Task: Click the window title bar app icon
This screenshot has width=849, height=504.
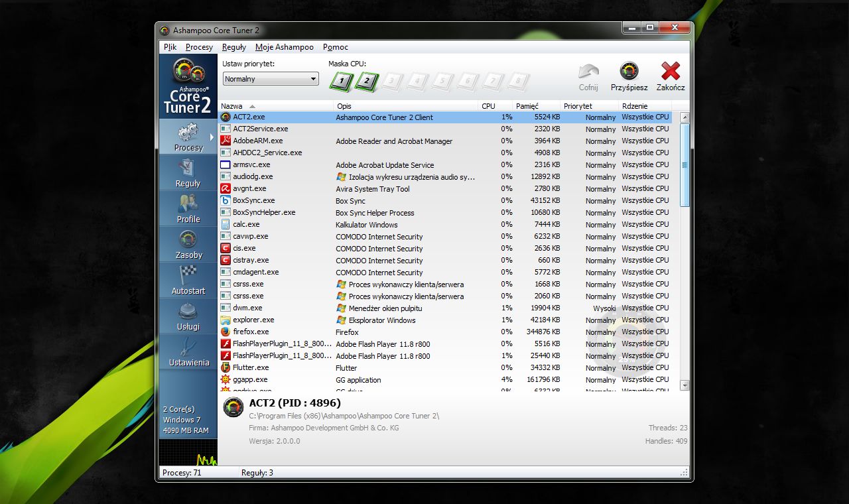Action: [164, 31]
